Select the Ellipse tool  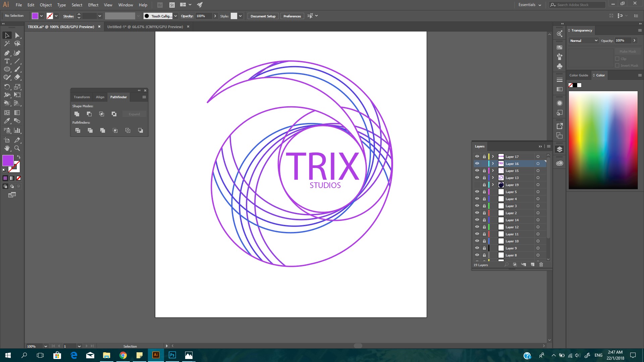7,69
